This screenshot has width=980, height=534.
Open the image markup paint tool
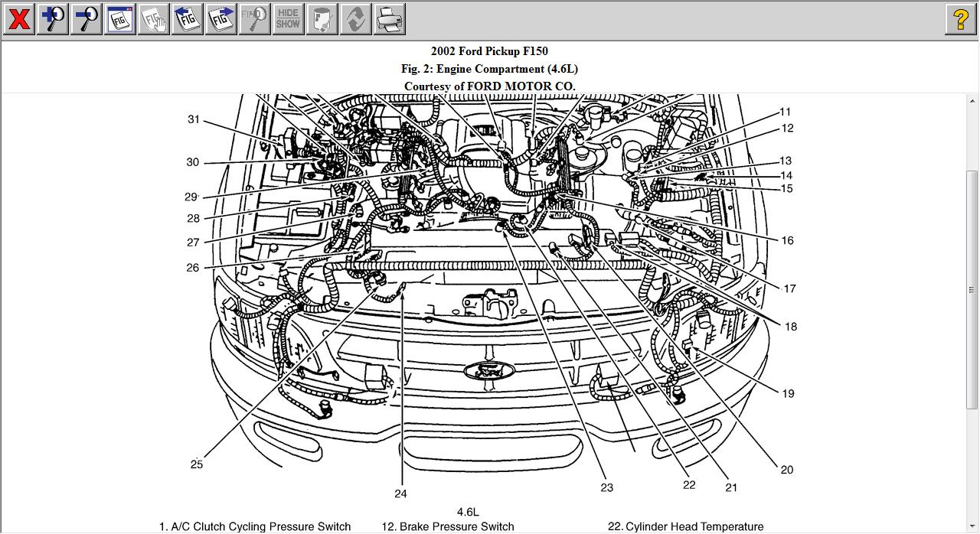tap(322, 18)
